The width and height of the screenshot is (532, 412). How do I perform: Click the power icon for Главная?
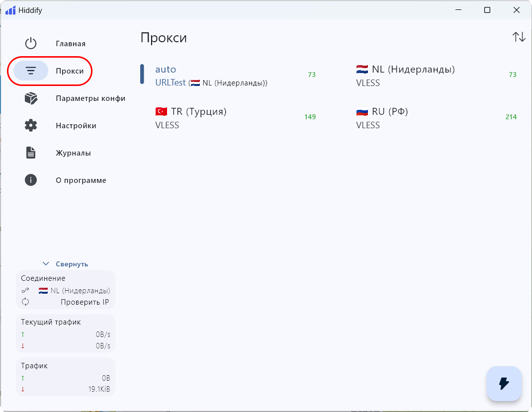(x=31, y=44)
